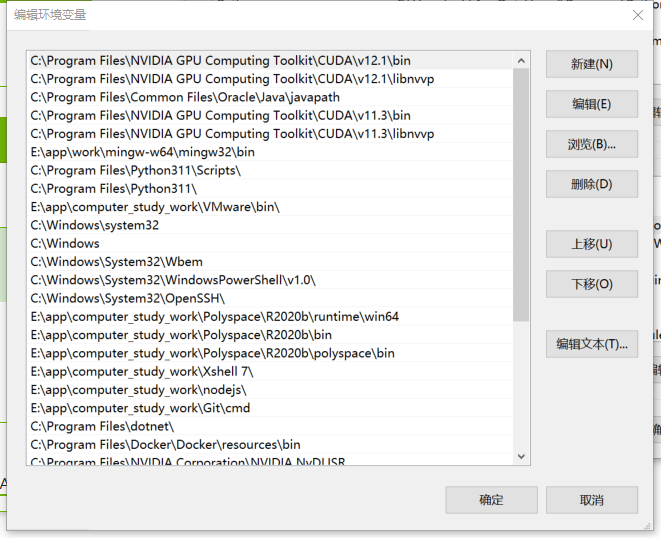Select the Docker resources bin entry

pyautogui.click(x=165, y=444)
